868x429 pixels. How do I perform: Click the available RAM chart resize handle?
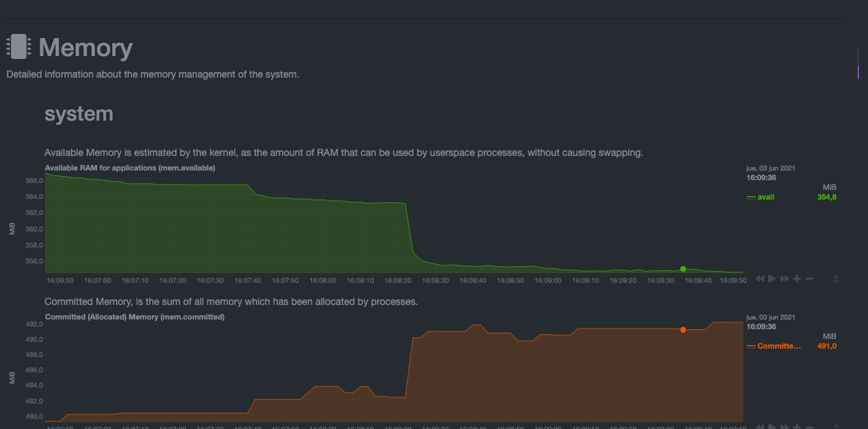click(836, 279)
